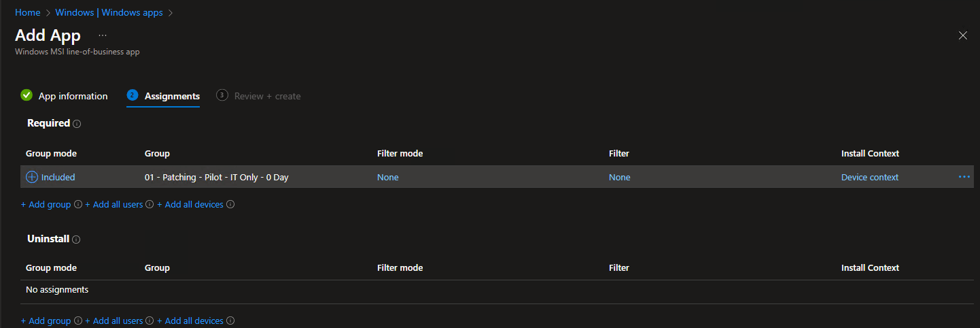Click the info icon beside Required heading
This screenshot has height=328, width=980.
77,124
